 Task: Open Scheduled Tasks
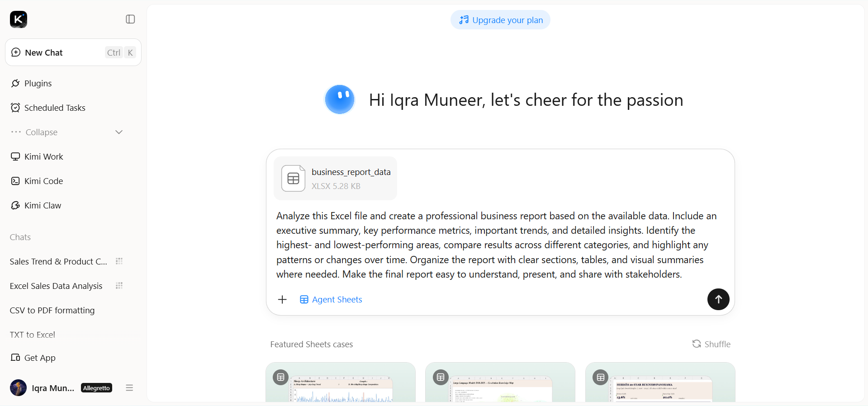pos(55,108)
